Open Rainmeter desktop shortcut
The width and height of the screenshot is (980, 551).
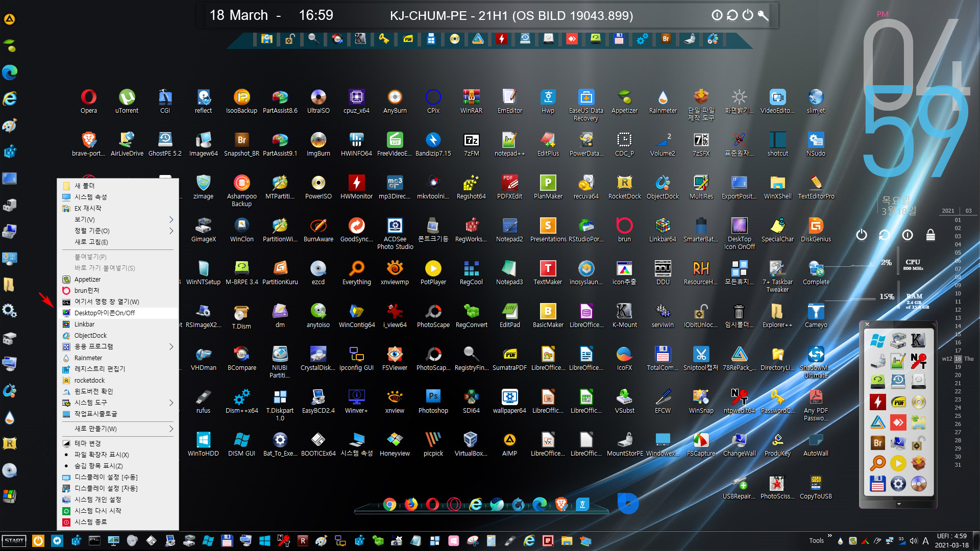pyautogui.click(x=663, y=101)
